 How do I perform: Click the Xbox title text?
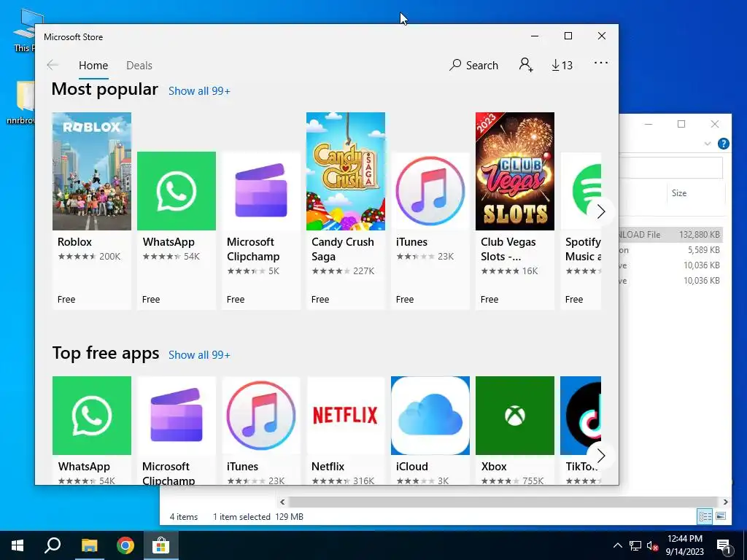494,467
